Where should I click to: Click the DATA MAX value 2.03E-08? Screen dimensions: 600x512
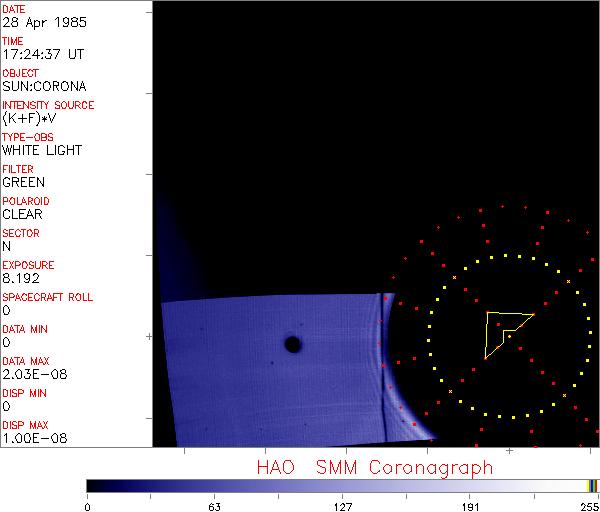(x=30, y=374)
